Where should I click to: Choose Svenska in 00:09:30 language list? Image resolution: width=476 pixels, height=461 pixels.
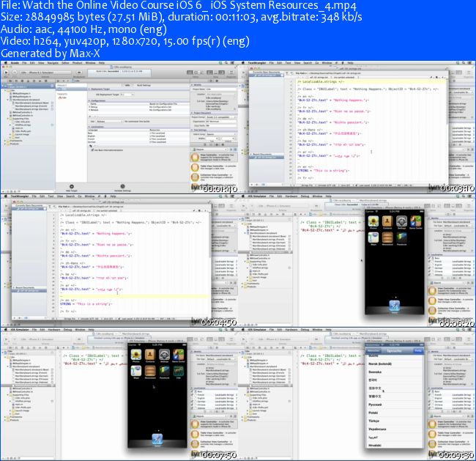point(394,372)
